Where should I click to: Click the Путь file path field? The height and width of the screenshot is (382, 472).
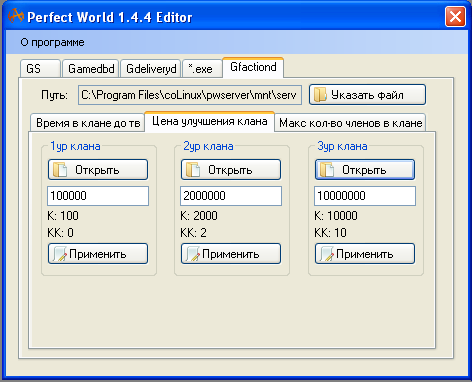point(190,95)
